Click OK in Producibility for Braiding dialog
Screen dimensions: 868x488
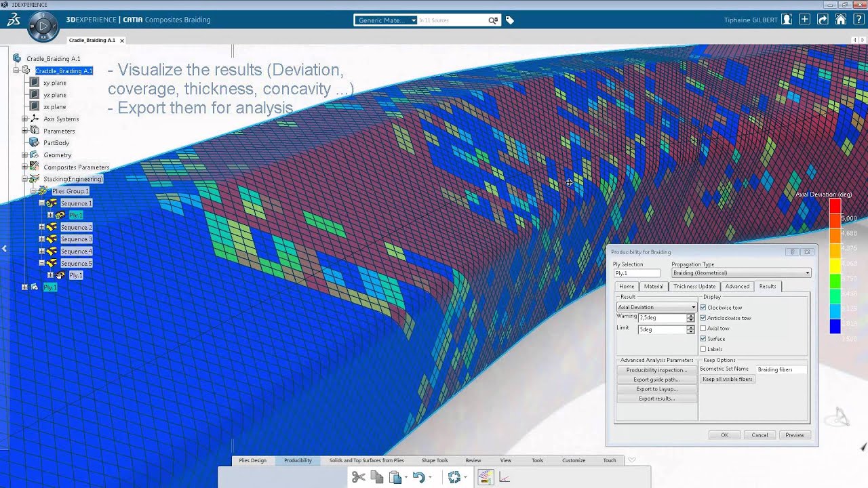pyautogui.click(x=724, y=435)
